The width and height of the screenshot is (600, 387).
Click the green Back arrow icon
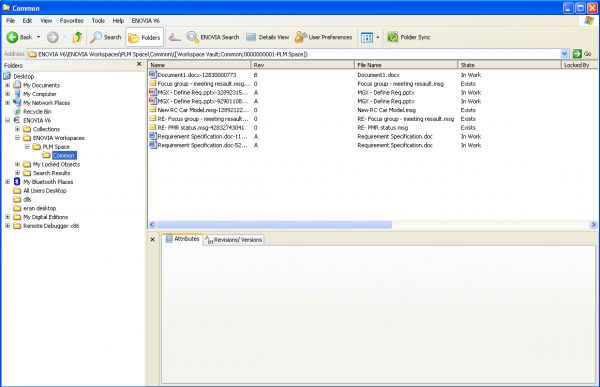tap(12, 37)
